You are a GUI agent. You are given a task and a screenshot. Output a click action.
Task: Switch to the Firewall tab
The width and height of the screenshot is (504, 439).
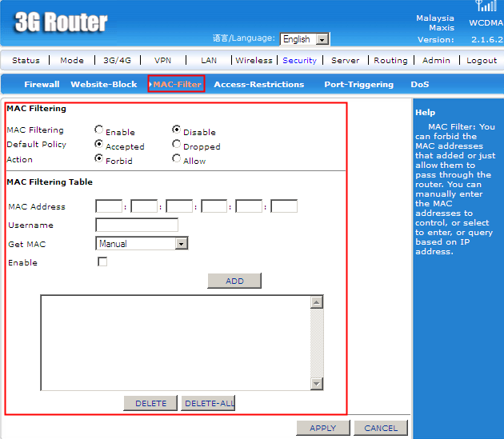point(42,84)
